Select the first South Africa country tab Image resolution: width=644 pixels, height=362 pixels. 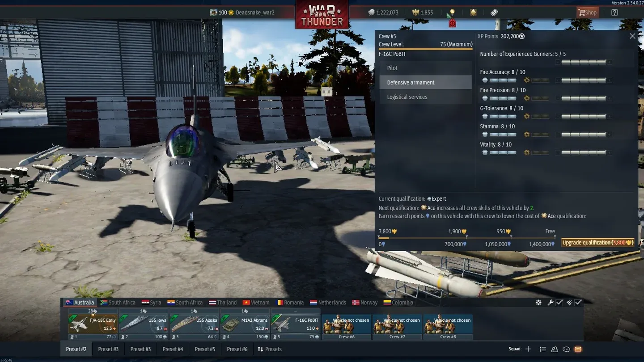(118, 303)
